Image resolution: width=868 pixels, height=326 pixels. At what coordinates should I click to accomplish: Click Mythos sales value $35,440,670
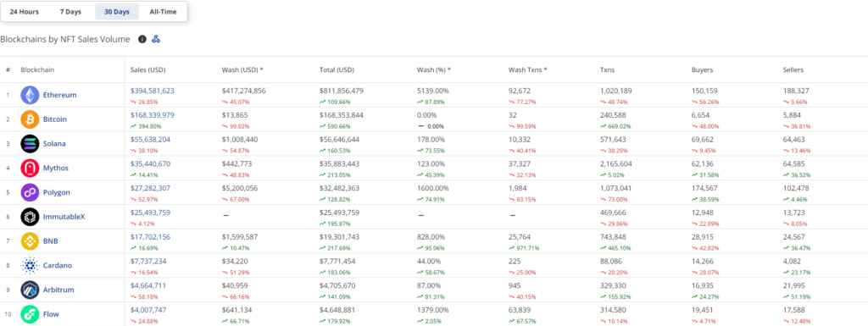(151, 163)
